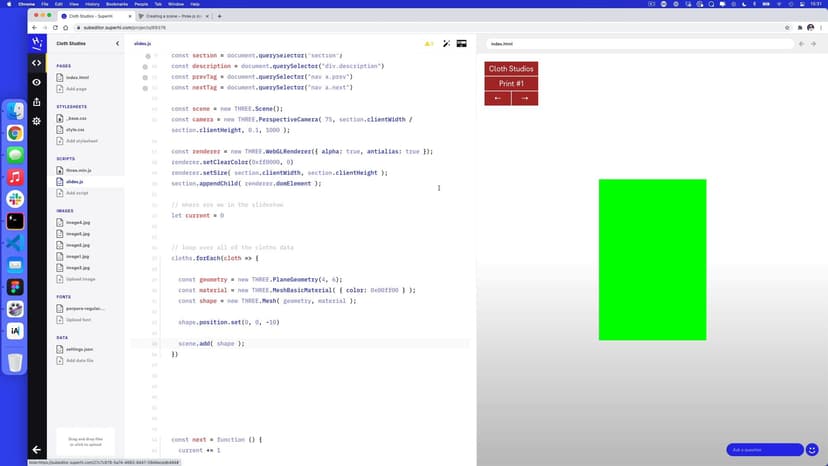Open the code editor view icon
Screen dimensions: 828x466
coord(37,63)
